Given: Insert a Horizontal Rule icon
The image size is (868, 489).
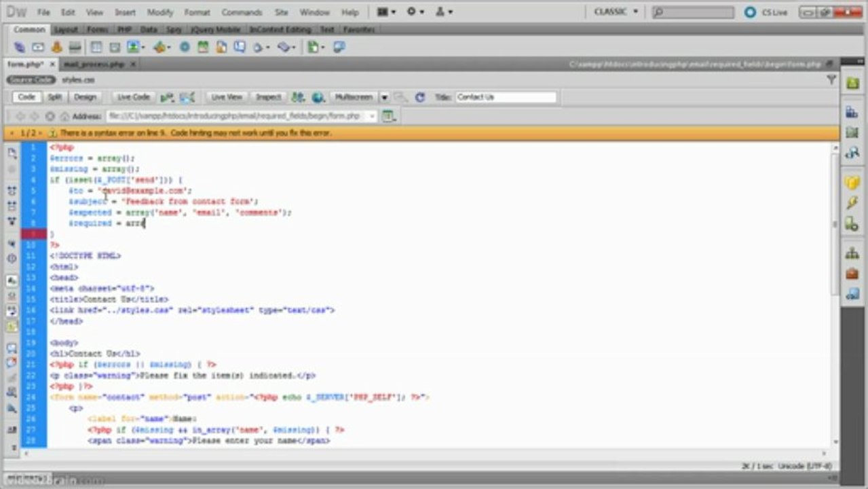Looking at the screenshot, I should (x=75, y=48).
